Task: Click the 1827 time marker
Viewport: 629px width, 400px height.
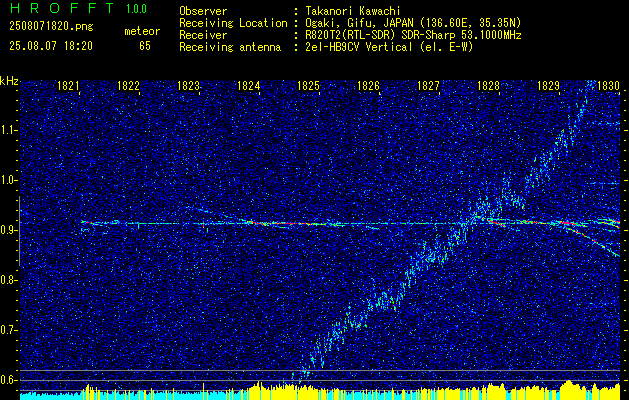Action: click(428, 85)
